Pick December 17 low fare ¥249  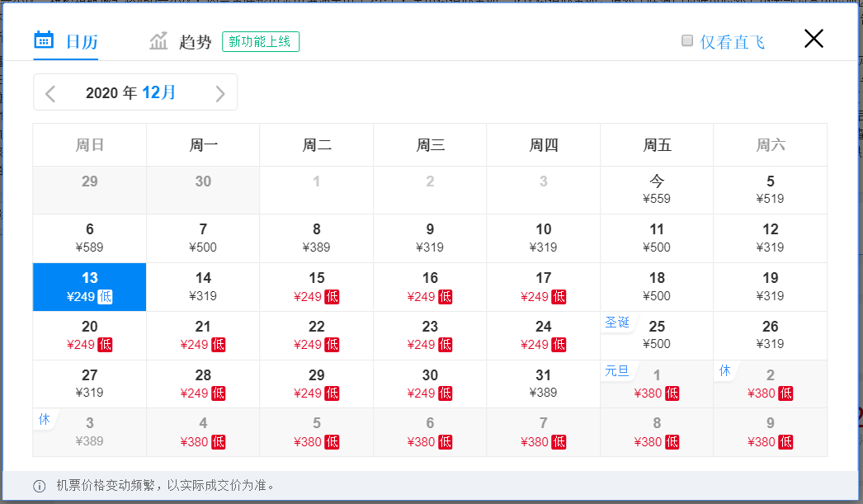click(543, 287)
